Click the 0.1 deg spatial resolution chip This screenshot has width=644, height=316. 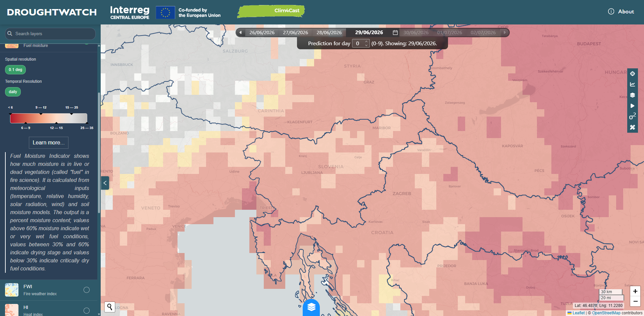tap(15, 70)
